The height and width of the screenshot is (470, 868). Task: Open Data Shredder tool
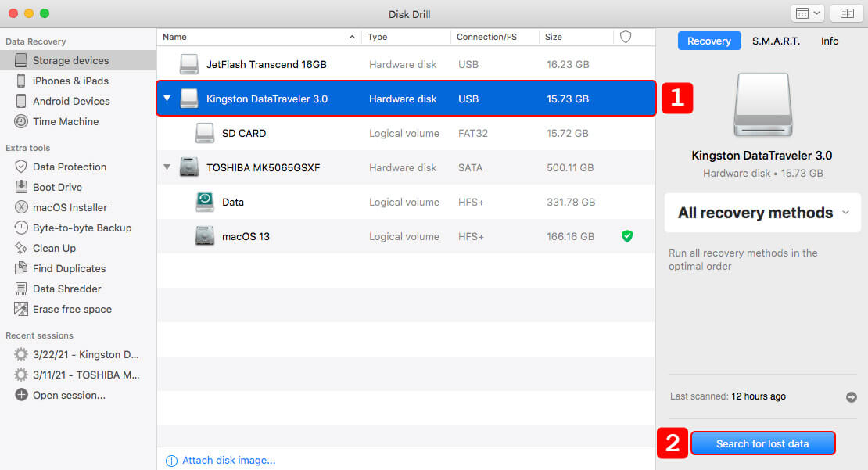pos(66,289)
